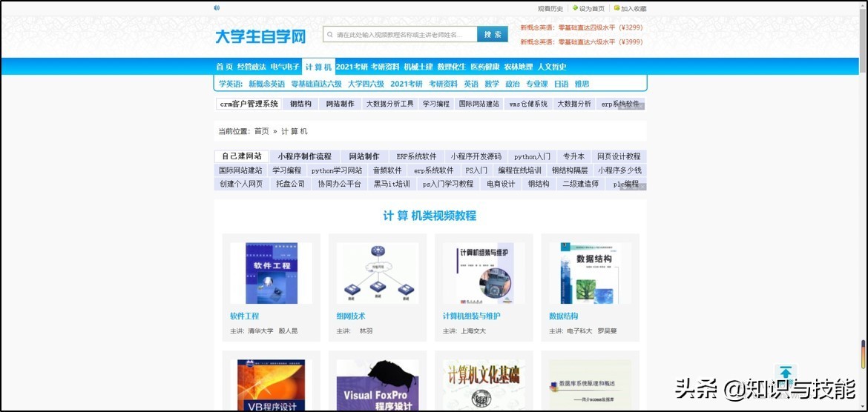Open the 机械土建 nav tab
Viewport: 868px width, 412px height.
click(418, 67)
